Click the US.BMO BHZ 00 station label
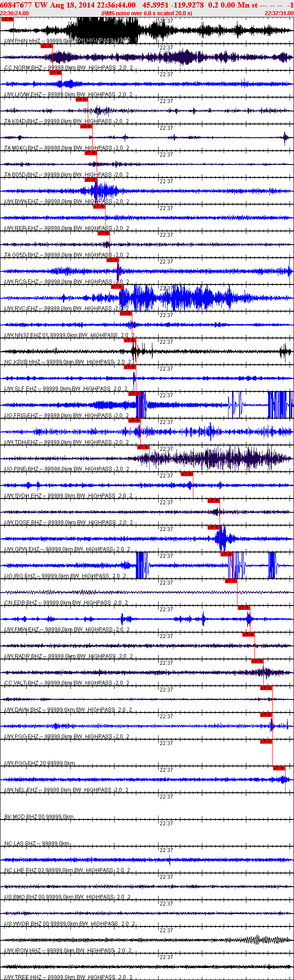The width and height of the screenshot is (294, 980). pos(67,897)
